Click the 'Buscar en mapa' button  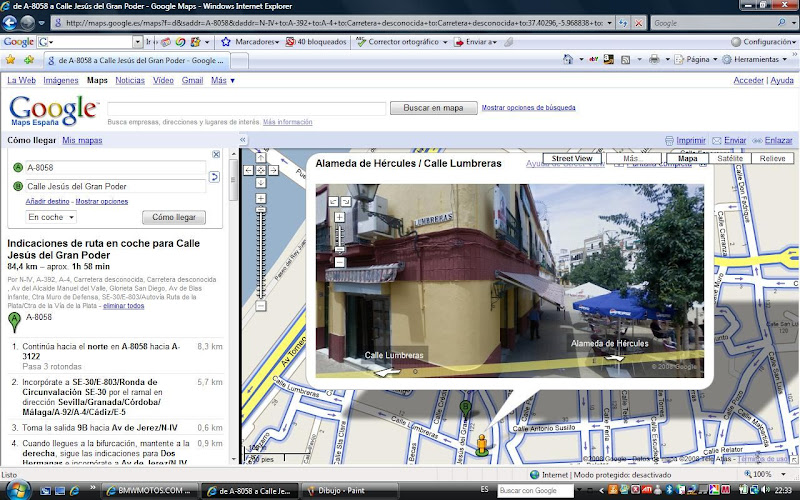point(433,108)
